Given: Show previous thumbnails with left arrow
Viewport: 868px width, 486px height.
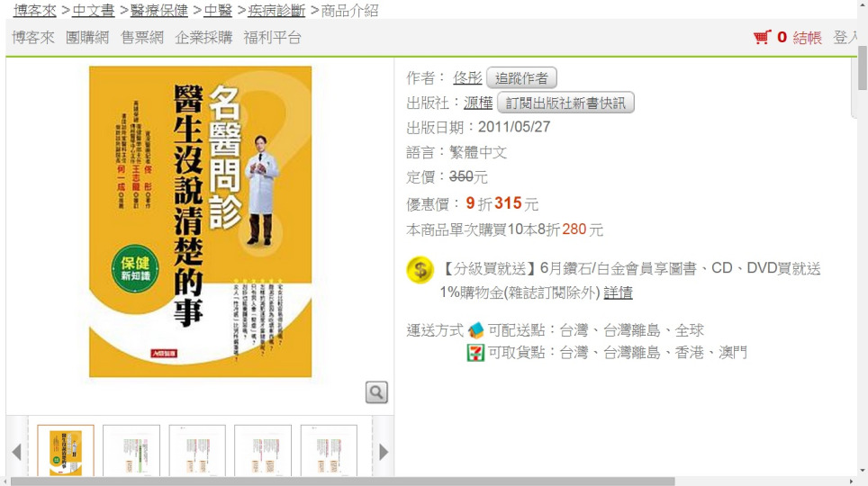Looking at the screenshot, I should click(x=16, y=452).
